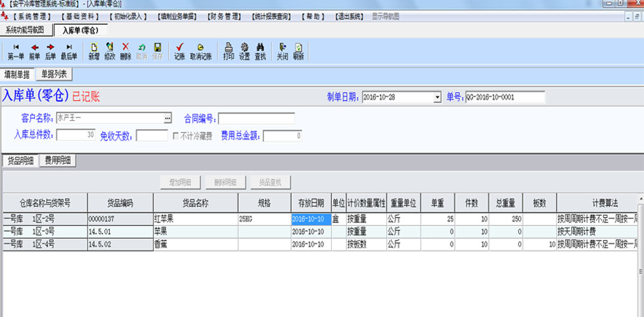Image resolution: width=644 pixels, height=317 pixels.
Task: Click the 单号 input field
Action: (x=505, y=98)
